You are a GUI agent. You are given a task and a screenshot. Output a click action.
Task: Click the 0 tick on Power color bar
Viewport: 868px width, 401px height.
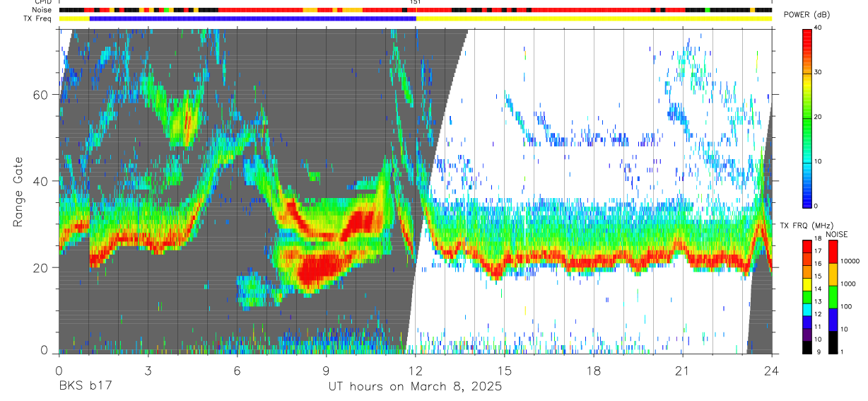(816, 206)
